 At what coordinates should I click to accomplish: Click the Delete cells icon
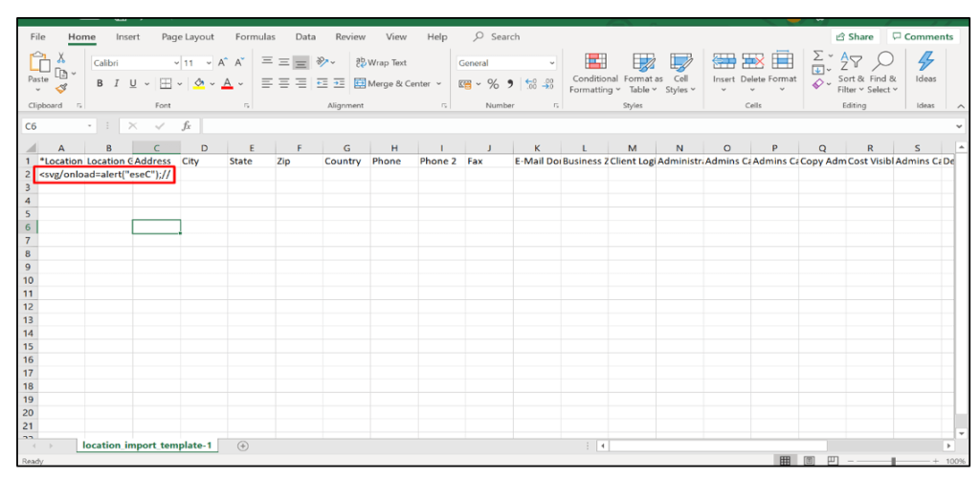pyautogui.click(x=753, y=61)
